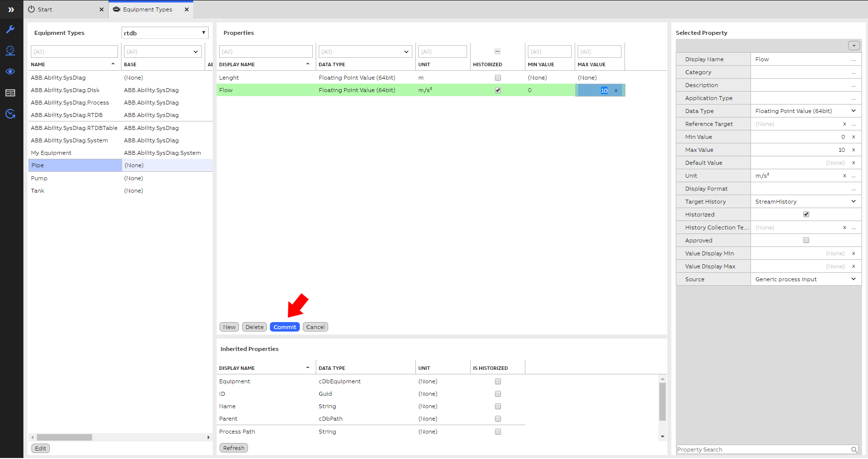Open the globe network icon in sidebar
868x459 pixels.
tap(10, 50)
